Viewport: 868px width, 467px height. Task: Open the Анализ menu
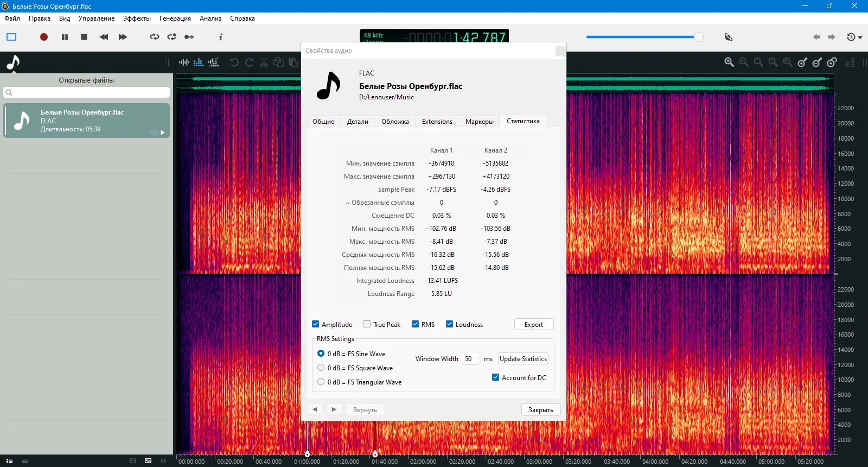tap(210, 18)
